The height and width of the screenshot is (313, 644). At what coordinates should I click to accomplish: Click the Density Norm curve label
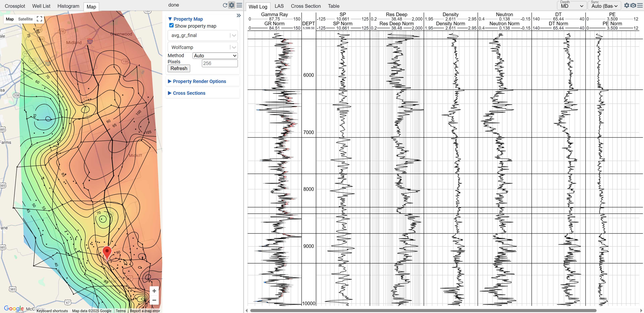[x=450, y=23]
